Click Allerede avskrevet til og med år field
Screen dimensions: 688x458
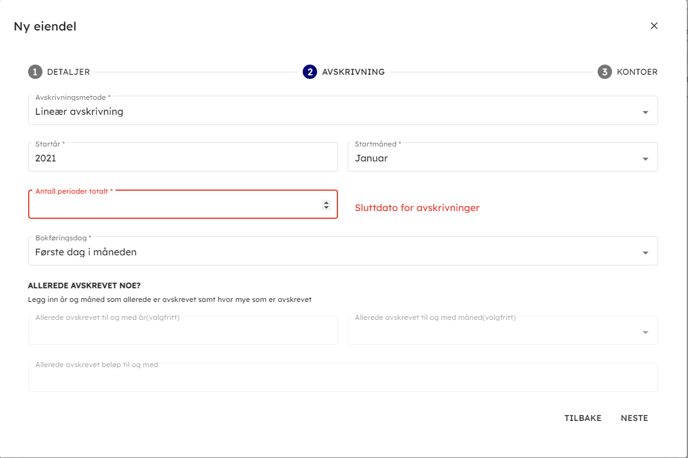(182, 332)
